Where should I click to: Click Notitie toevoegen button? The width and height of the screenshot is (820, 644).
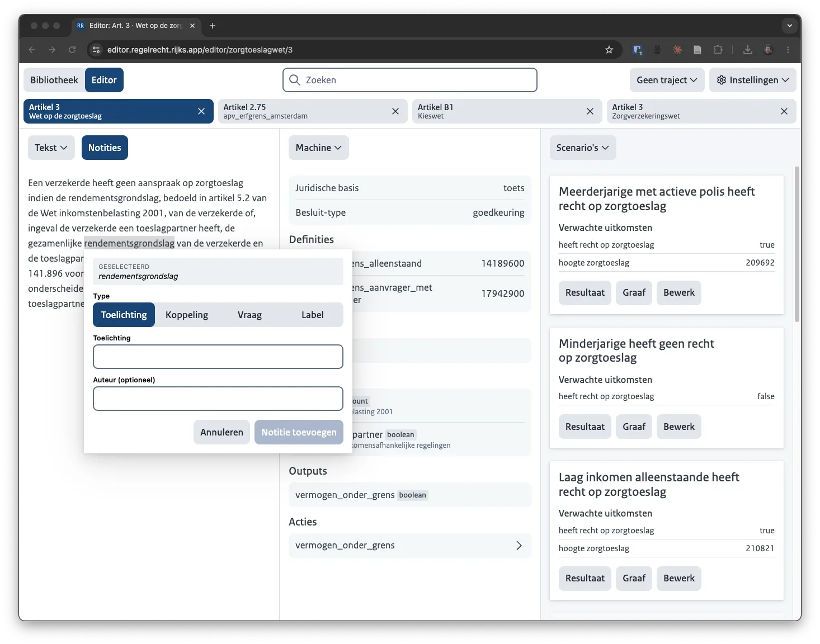(x=299, y=432)
